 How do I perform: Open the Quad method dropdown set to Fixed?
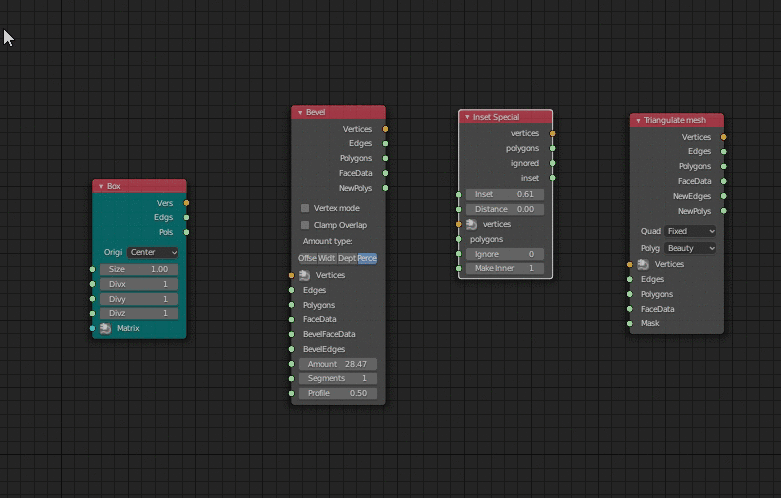(690, 231)
